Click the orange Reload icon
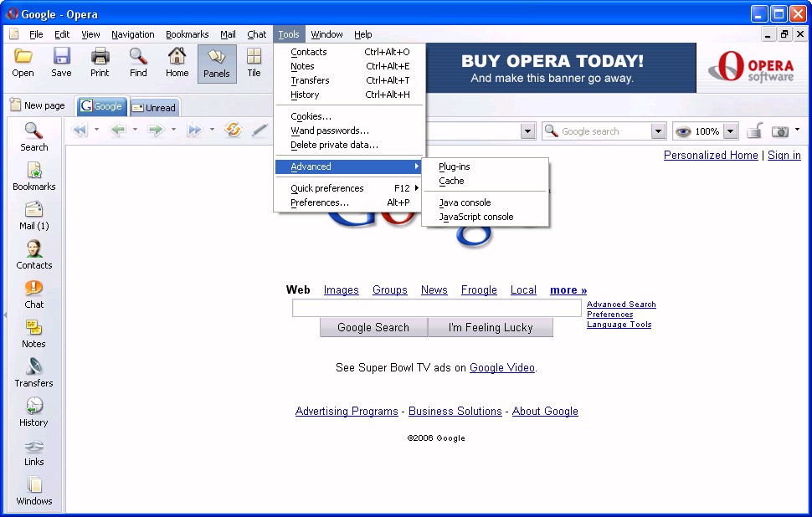Screen dimensions: 812x517 tap(234, 130)
